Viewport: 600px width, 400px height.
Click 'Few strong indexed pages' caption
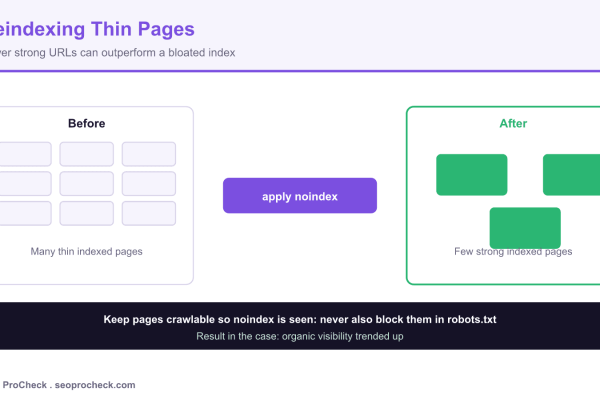pyautogui.click(x=513, y=251)
